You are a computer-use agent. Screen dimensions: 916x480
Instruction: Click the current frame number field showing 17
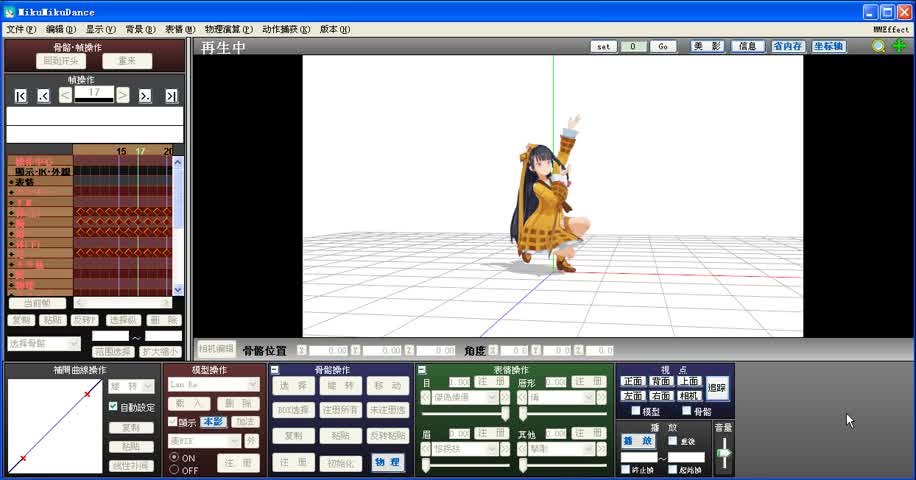click(x=94, y=92)
